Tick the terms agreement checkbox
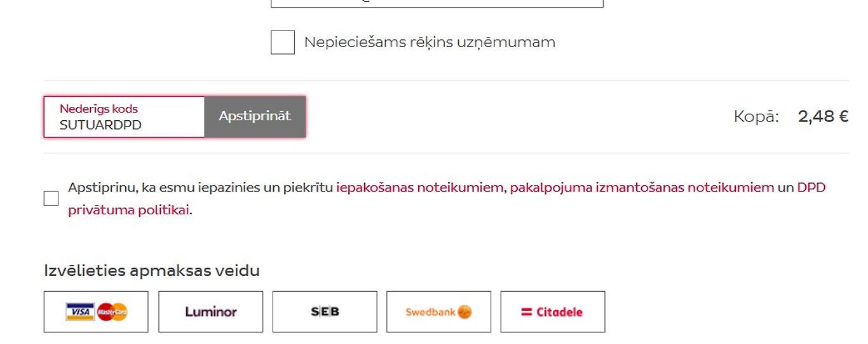The width and height of the screenshot is (868, 344). point(51,198)
